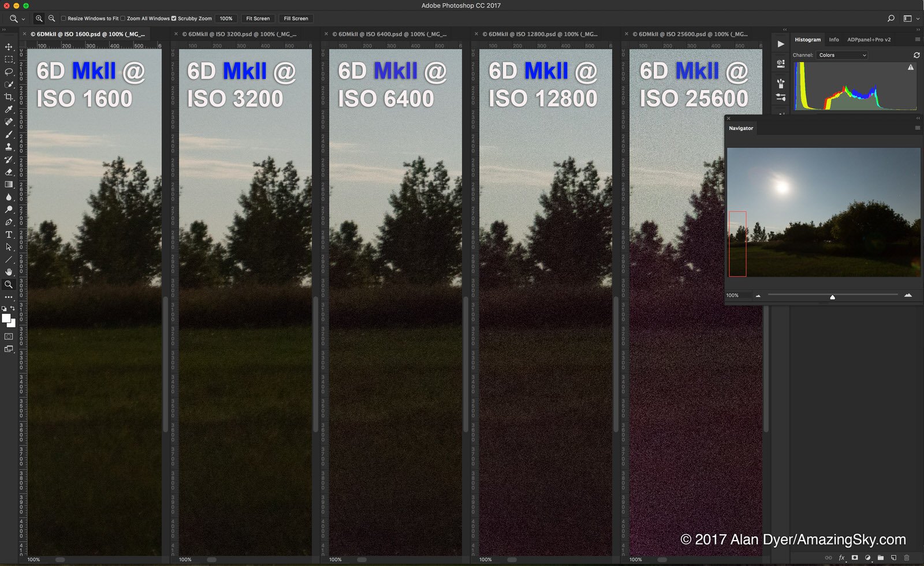Click the zoom out magnifier in options bar

pos(51,18)
